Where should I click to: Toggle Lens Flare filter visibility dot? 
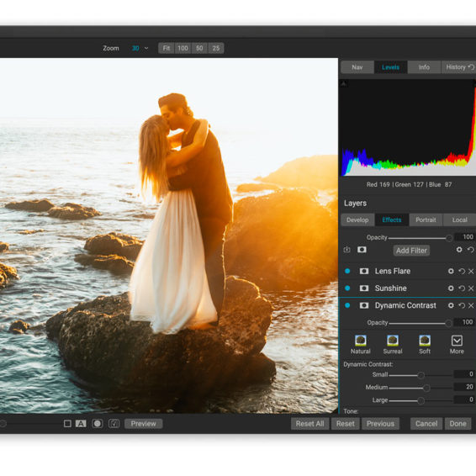pyautogui.click(x=347, y=271)
